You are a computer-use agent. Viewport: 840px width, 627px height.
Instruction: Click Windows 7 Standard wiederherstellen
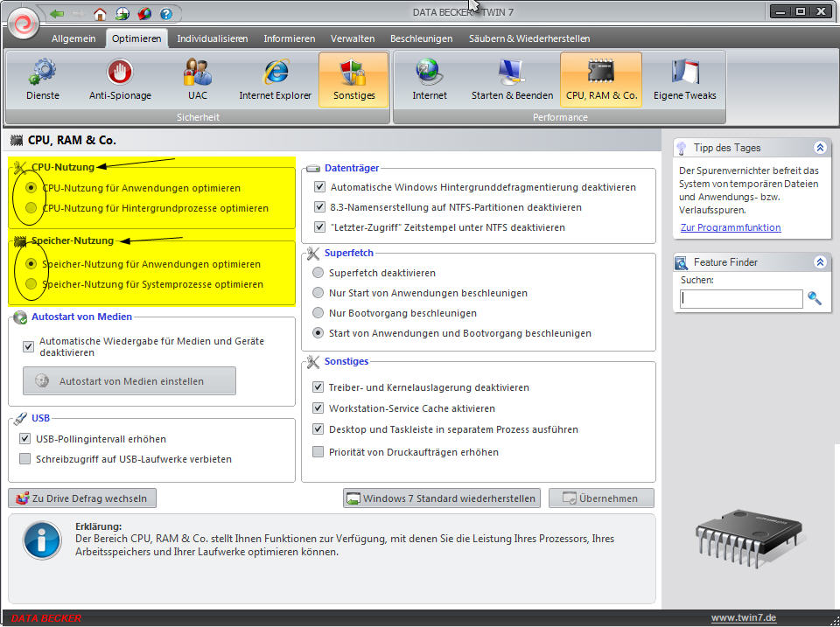click(x=441, y=498)
